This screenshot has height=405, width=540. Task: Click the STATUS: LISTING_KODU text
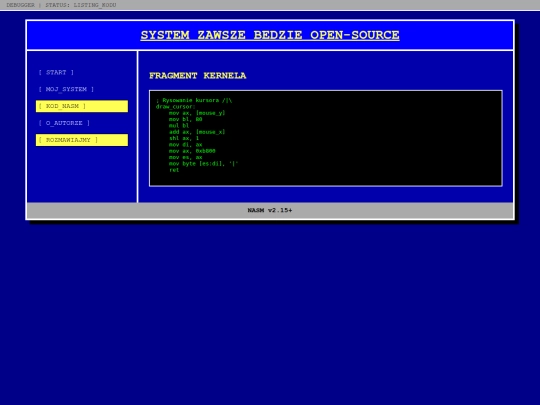pos(81,5)
